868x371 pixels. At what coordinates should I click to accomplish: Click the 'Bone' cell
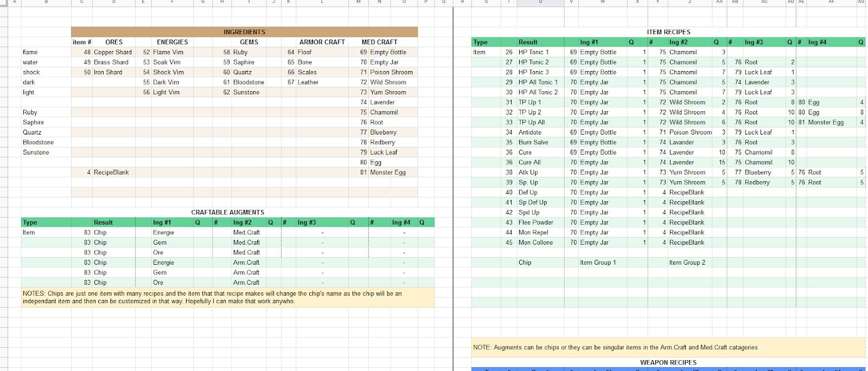point(323,62)
